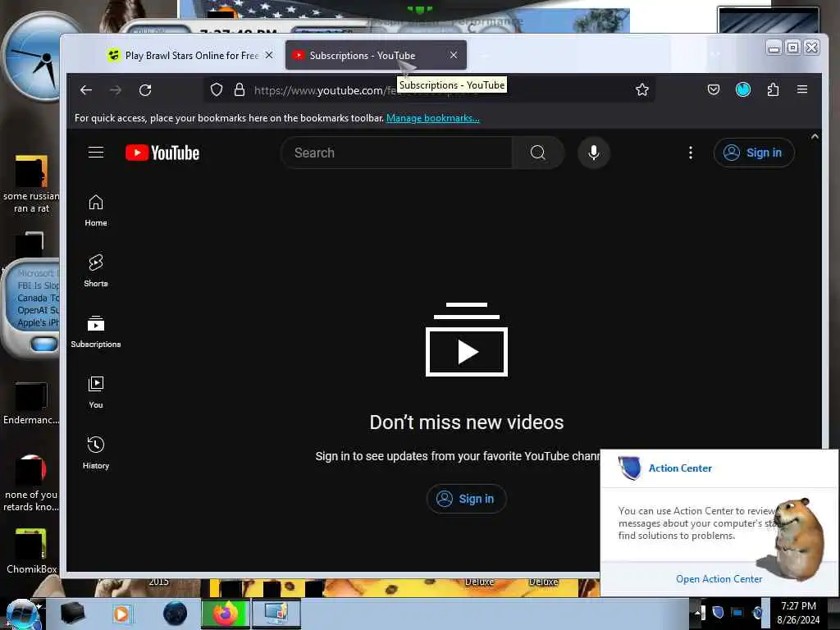Open the You section in sidebar
This screenshot has height=630, width=840.
(96, 393)
